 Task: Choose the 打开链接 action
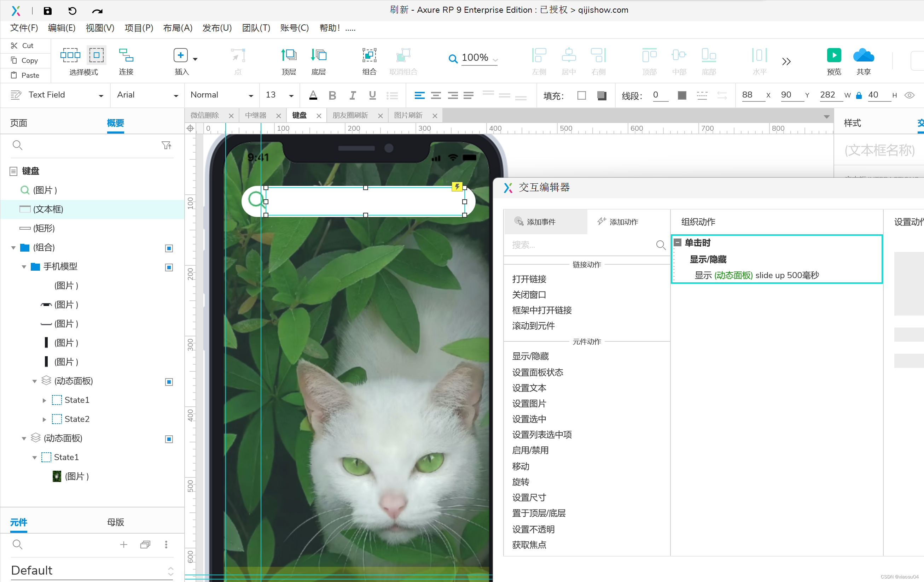(529, 279)
